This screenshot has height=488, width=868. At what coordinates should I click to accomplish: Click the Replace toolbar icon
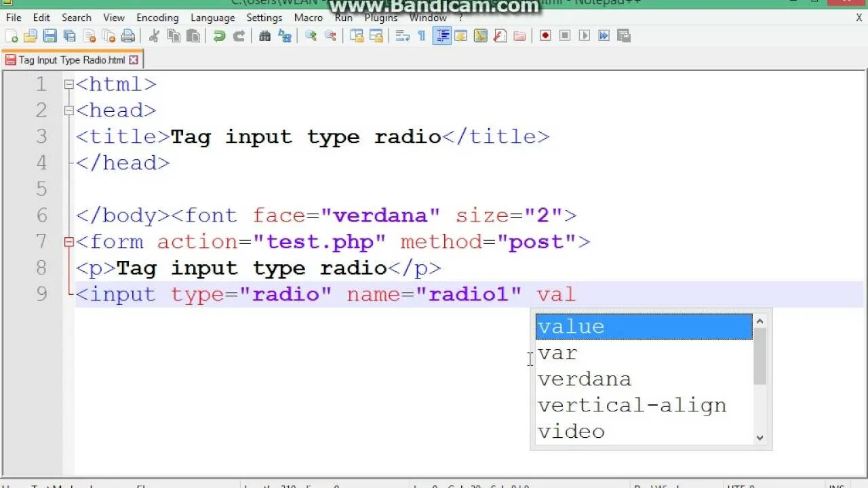pyautogui.click(x=285, y=36)
